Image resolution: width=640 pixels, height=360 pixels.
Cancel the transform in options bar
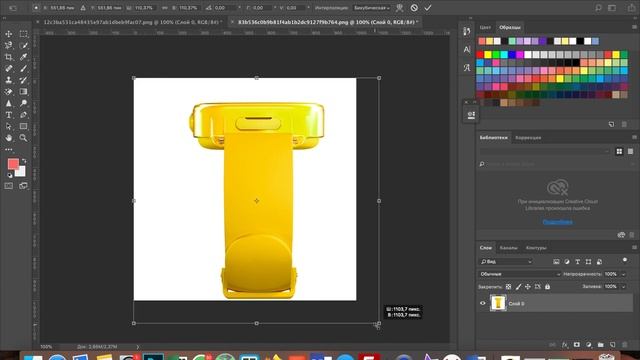[x=414, y=8]
